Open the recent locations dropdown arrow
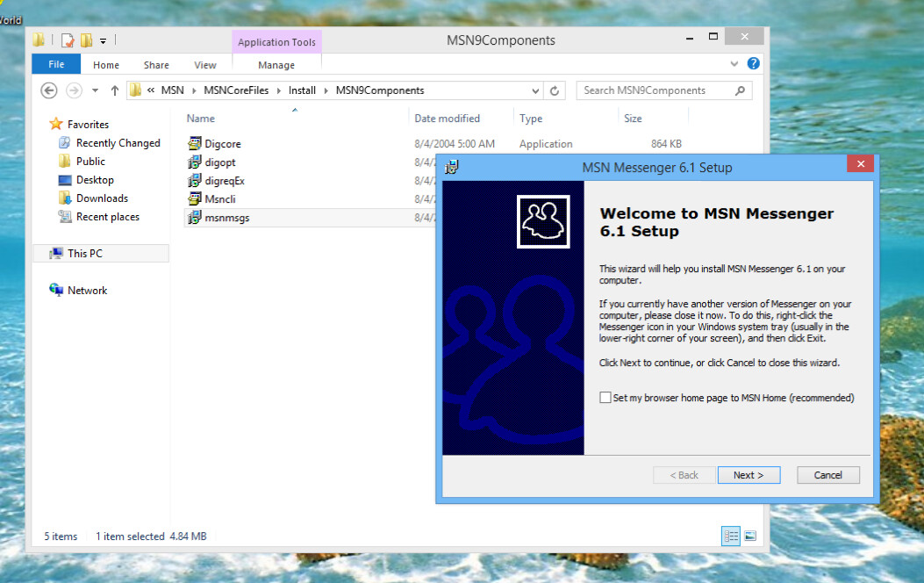This screenshot has height=583, width=924. [x=95, y=90]
